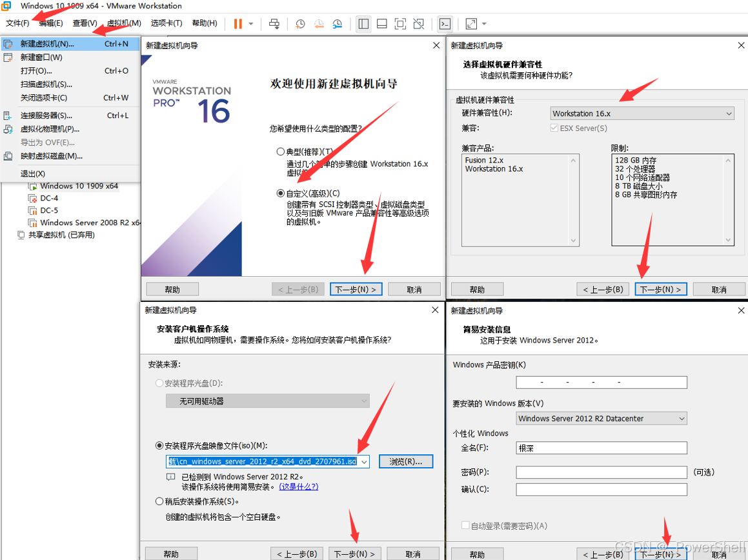Image resolution: width=748 pixels, height=560 pixels.
Task: Open the 查看(V) menu
Action: click(85, 23)
